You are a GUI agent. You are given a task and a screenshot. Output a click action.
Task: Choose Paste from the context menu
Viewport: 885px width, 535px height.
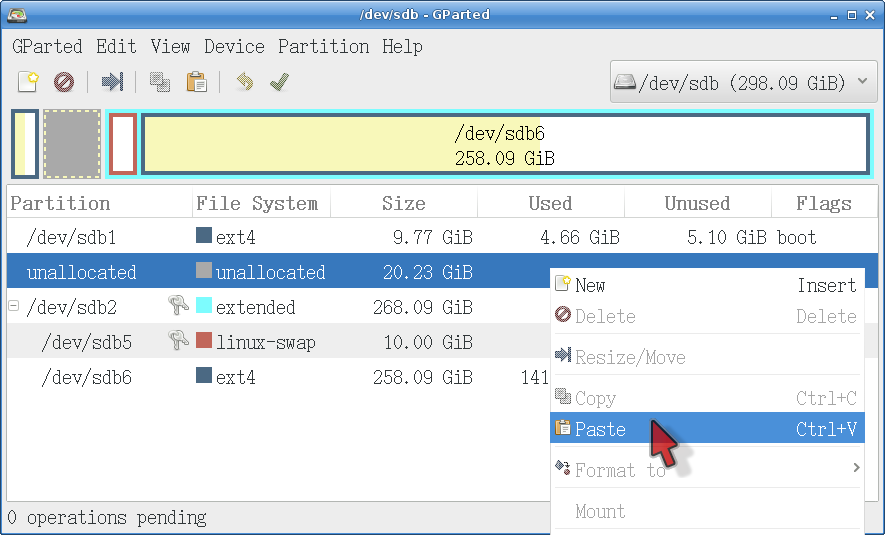(600, 429)
